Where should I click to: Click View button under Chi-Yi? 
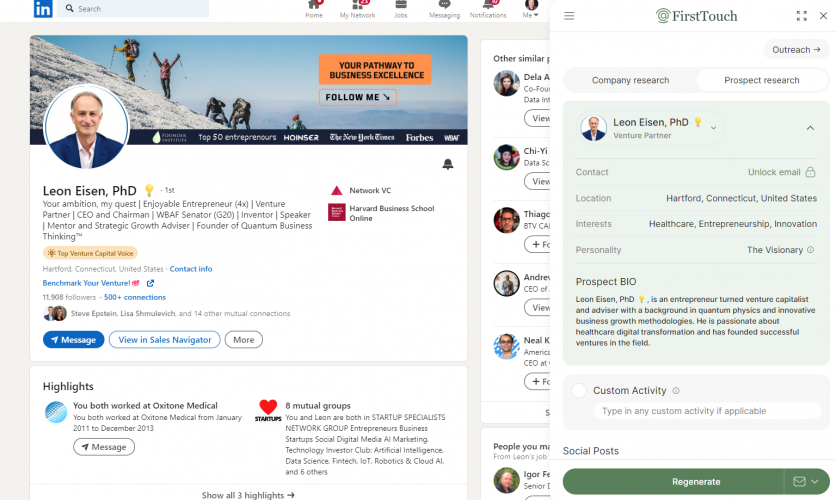(x=537, y=182)
